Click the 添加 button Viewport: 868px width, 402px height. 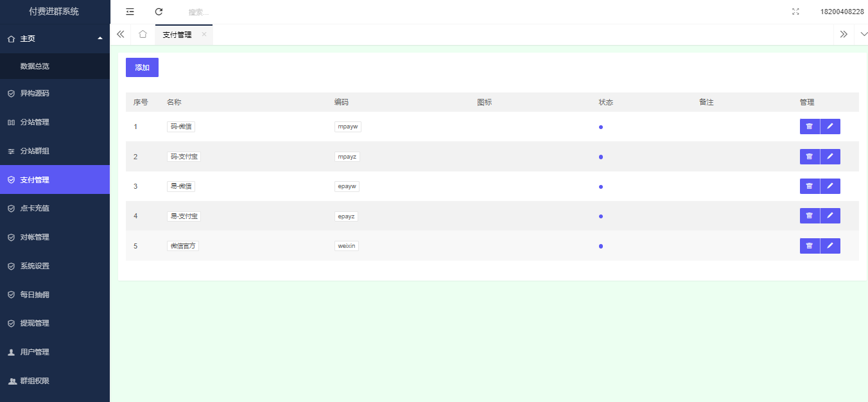coord(142,67)
